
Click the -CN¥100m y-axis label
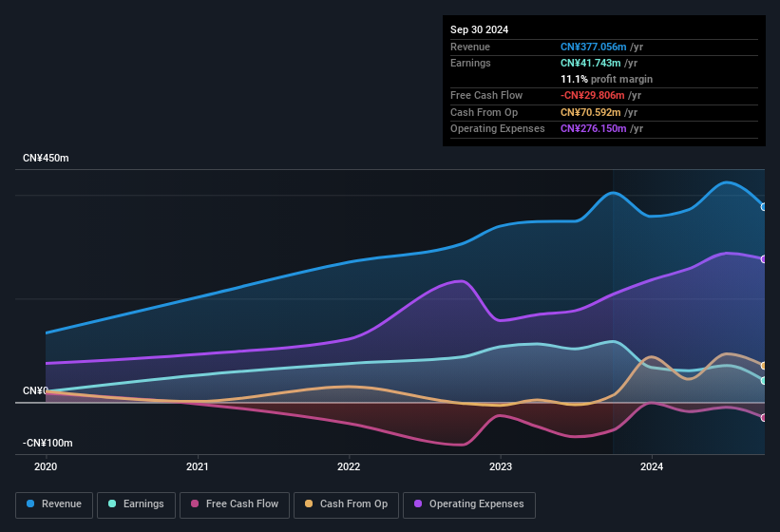coord(48,443)
